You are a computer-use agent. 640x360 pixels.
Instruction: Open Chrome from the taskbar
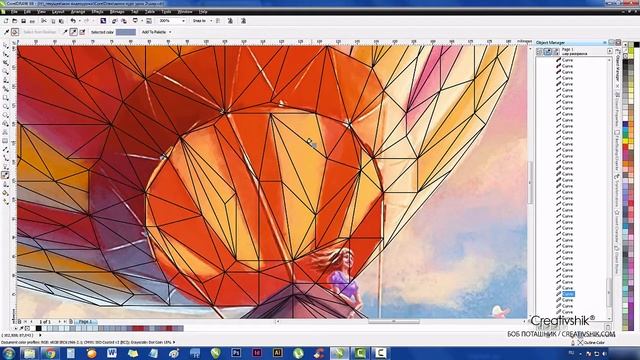pos(50,353)
